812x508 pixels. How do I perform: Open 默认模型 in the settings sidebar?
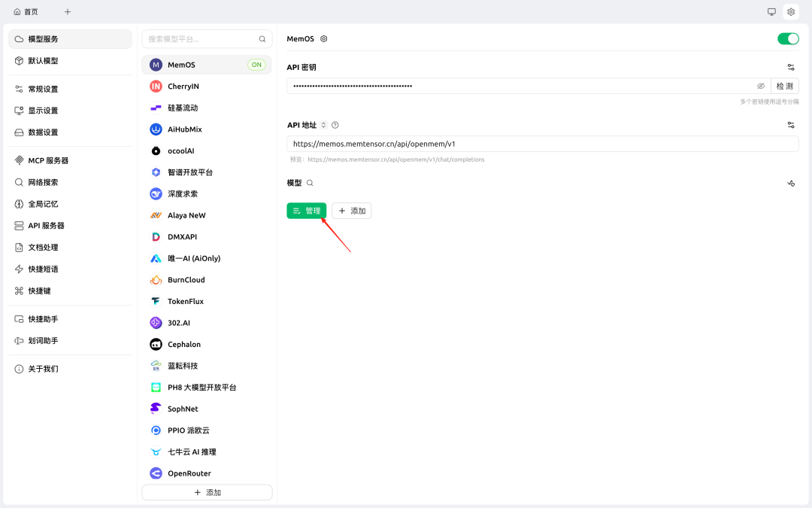pyautogui.click(x=71, y=61)
